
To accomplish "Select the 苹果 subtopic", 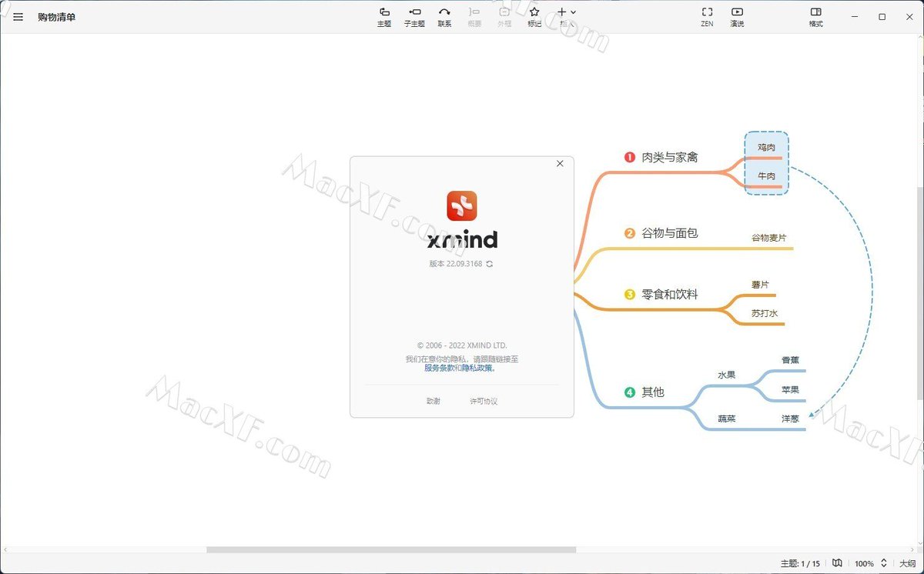I will tap(790, 390).
